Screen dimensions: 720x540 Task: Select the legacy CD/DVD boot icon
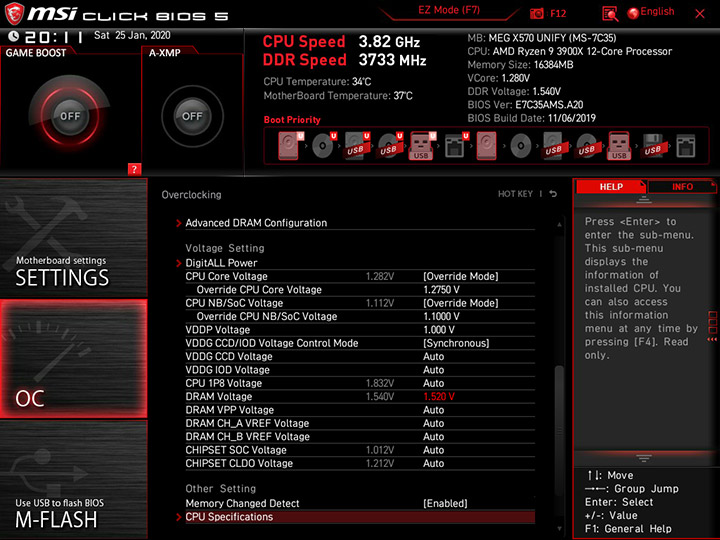click(521, 146)
